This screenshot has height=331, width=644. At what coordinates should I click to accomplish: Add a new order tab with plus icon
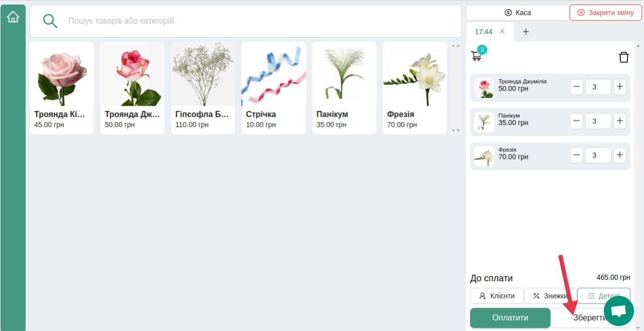pyautogui.click(x=526, y=32)
